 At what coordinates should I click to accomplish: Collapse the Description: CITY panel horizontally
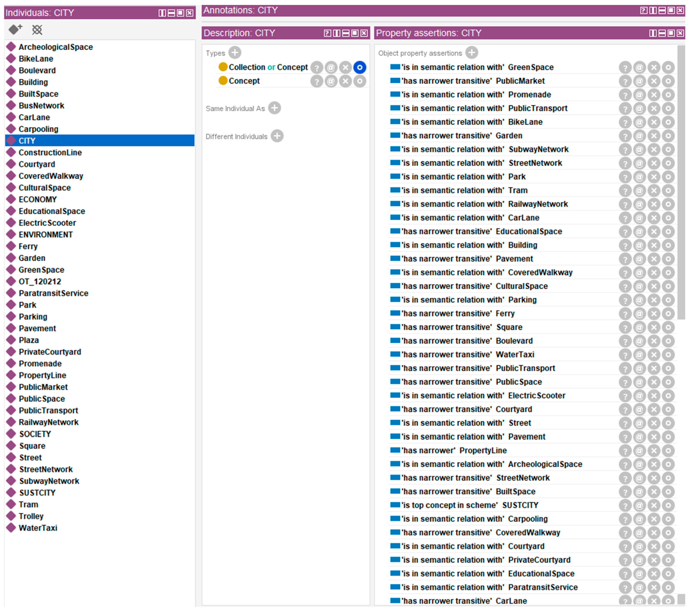pos(346,33)
